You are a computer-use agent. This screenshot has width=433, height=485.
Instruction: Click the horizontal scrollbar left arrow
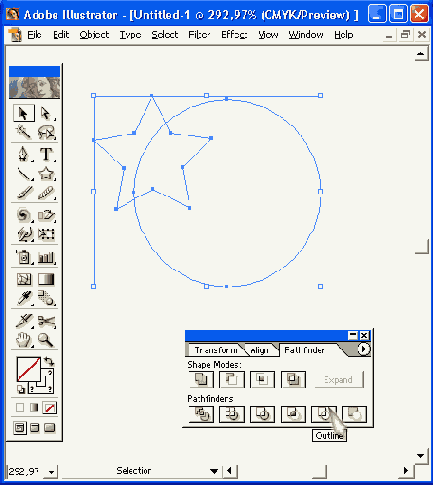[229, 471]
